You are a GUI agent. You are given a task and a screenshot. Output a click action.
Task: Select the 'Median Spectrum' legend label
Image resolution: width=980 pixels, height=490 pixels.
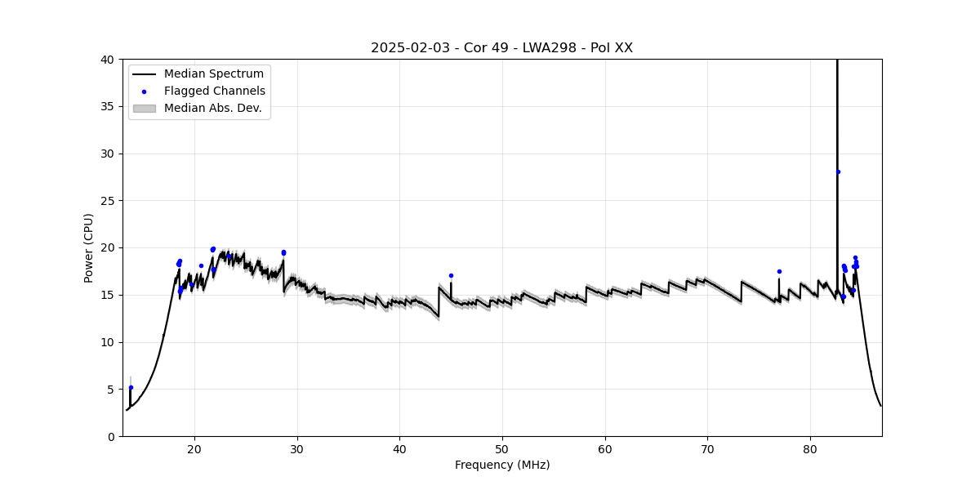tap(214, 74)
